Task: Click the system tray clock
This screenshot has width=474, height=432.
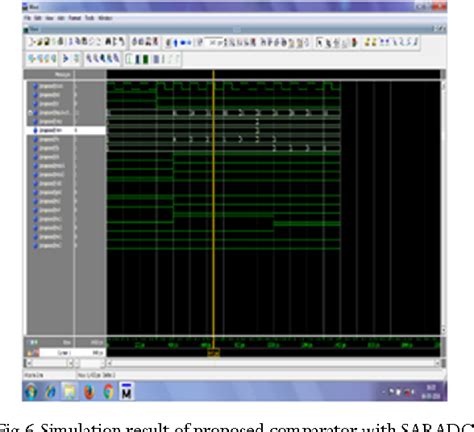Action: coord(431,392)
